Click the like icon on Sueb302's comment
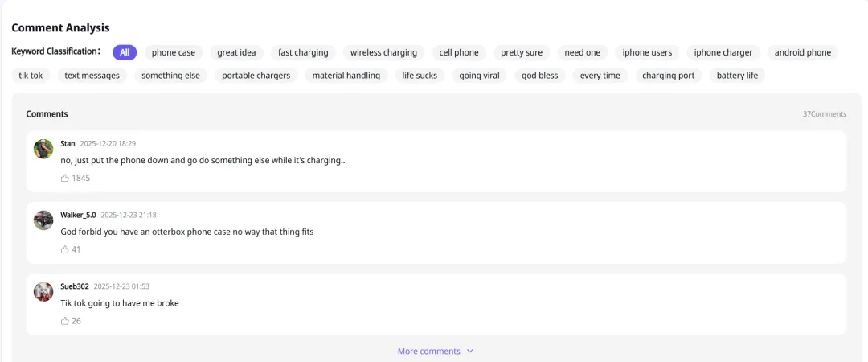 coord(65,320)
